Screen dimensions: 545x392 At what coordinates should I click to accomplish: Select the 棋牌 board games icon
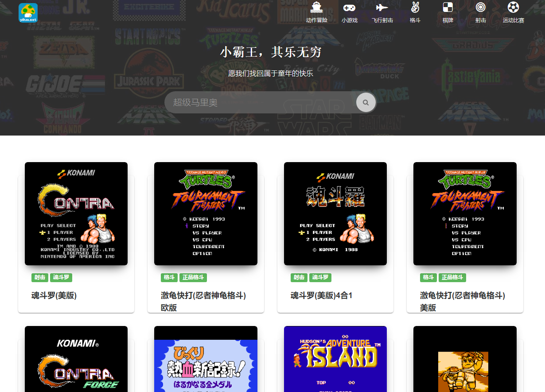448,7
